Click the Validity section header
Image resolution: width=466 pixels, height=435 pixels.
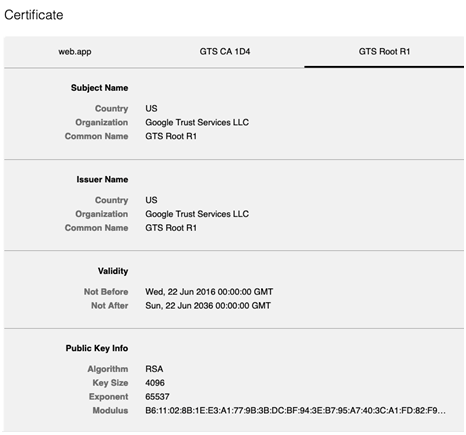113,271
